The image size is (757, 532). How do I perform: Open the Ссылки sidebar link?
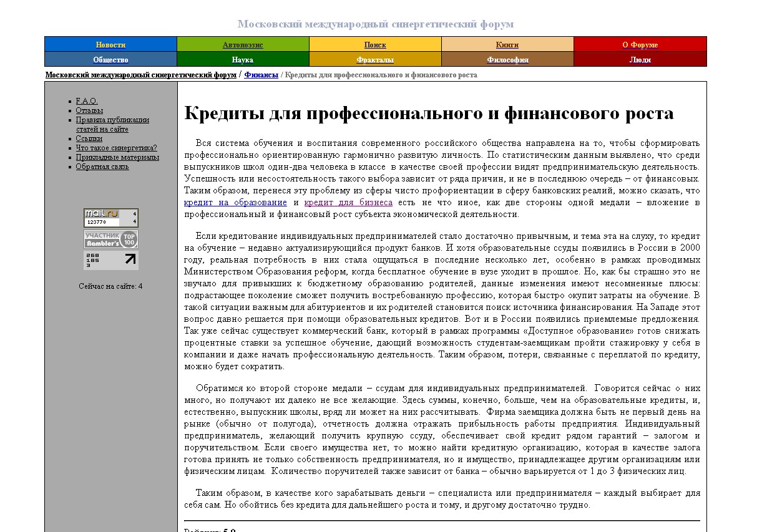89,138
